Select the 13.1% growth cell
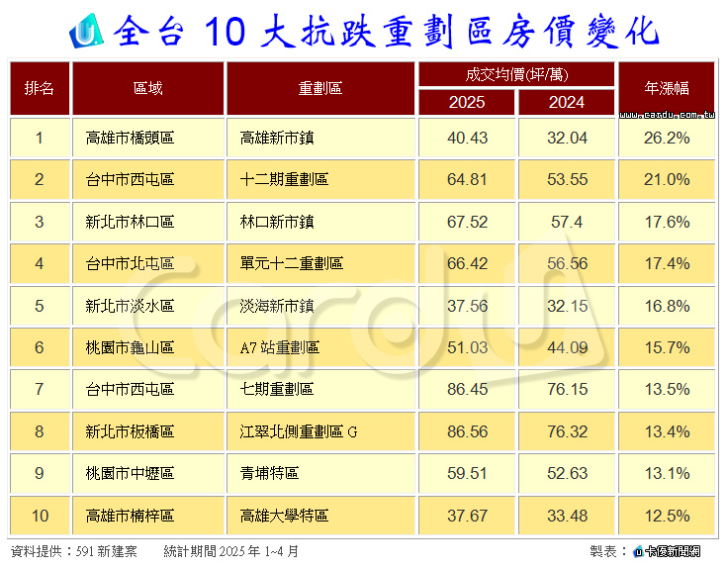Screen dimensions: 728x569 [x=667, y=473]
